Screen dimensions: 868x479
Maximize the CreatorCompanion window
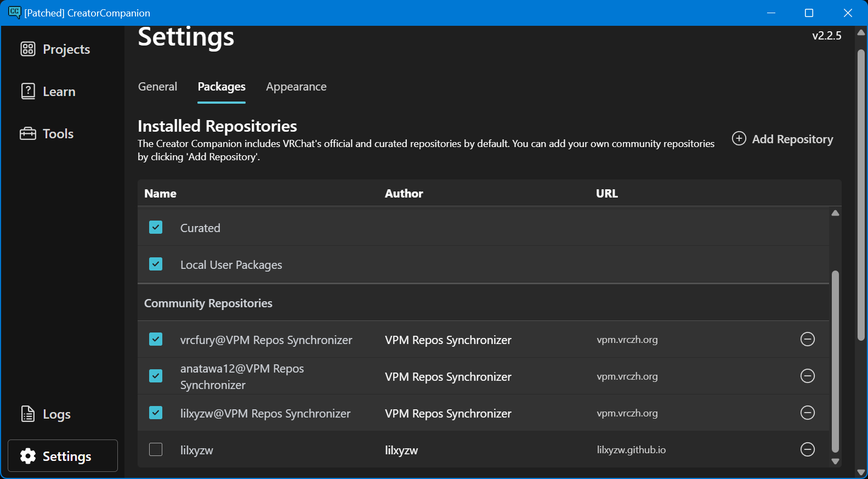tap(809, 13)
